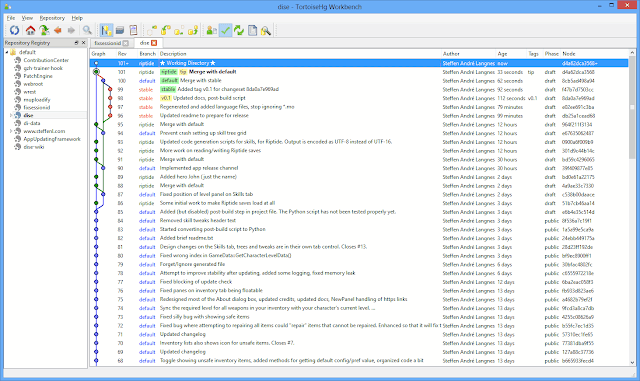
Task: Open the Manifest document icon
Action: tap(253, 30)
